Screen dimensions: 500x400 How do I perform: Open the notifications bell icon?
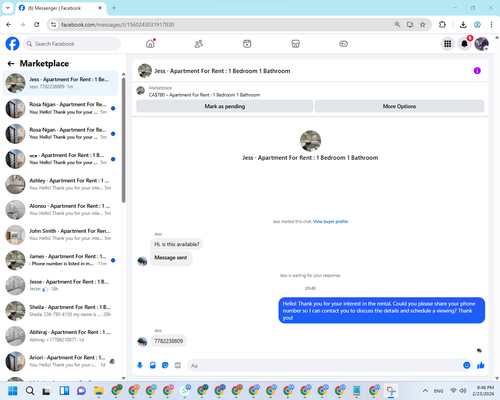click(464, 44)
